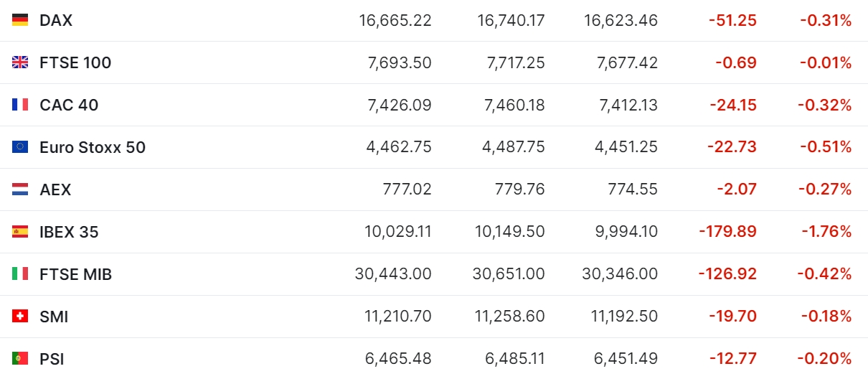868x379 pixels.
Task: Open the DAX index link
Action: click(x=56, y=20)
